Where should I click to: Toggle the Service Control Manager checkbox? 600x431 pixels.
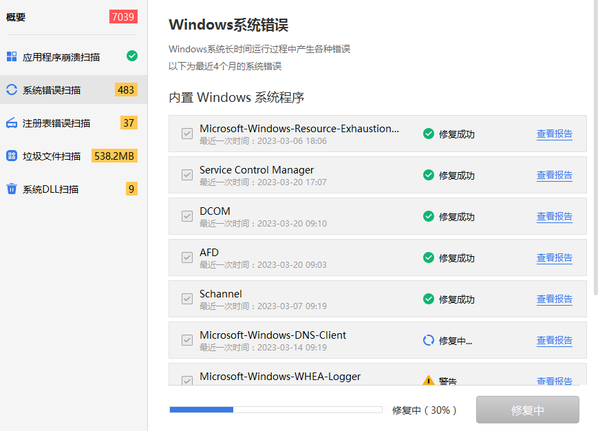click(x=187, y=175)
